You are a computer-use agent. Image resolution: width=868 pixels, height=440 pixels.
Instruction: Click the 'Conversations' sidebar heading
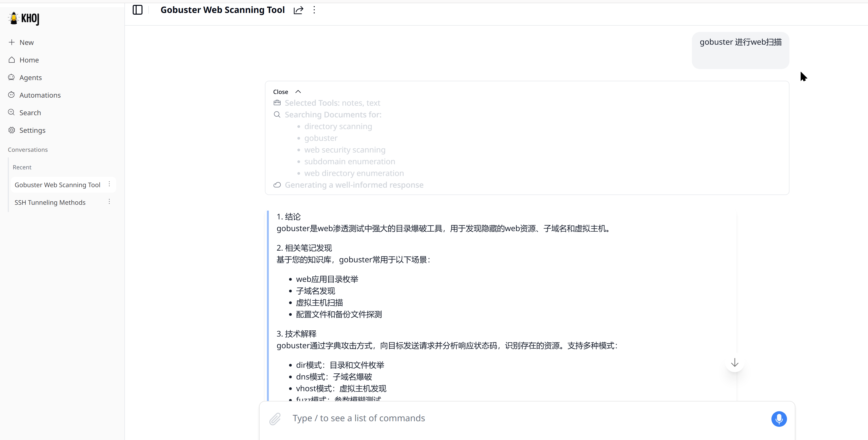[28, 150]
